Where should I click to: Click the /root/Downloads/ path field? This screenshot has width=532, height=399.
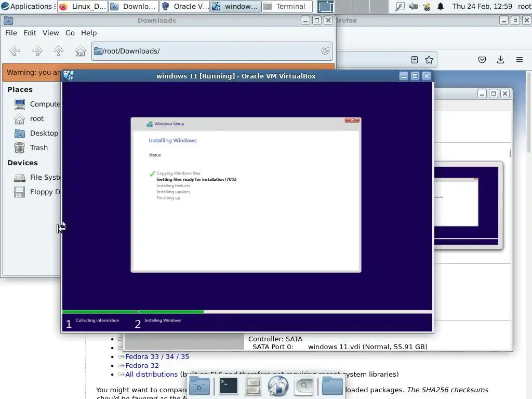[211, 51]
